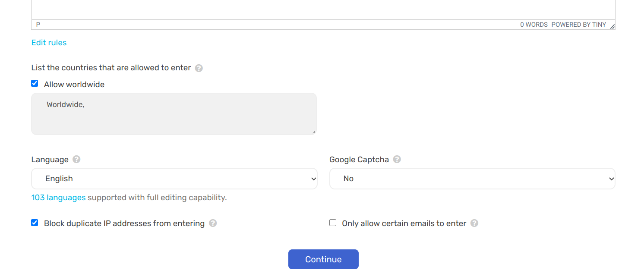The image size is (644, 277).
Task: Click inside the rich text editor area
Action: pyautogui.click(x=323, y=9)
